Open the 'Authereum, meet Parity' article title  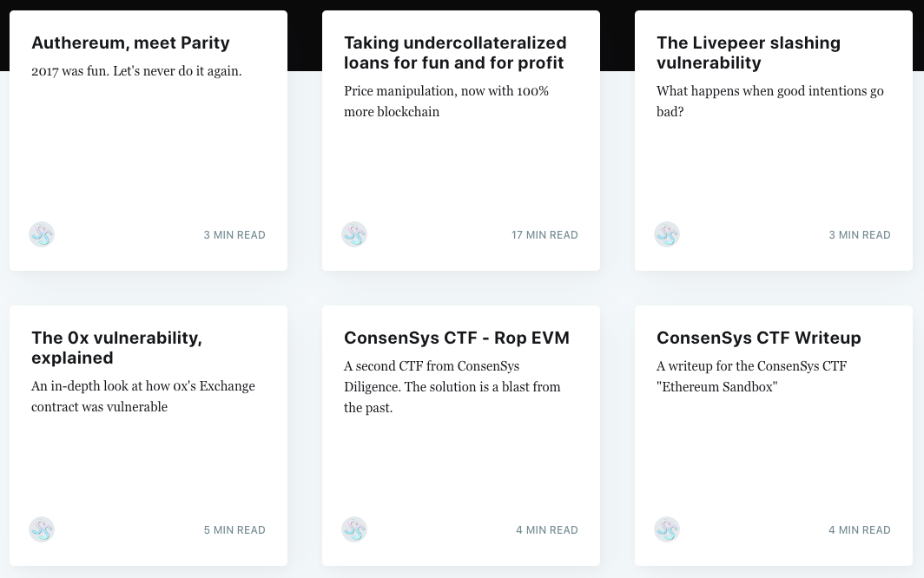130,43
